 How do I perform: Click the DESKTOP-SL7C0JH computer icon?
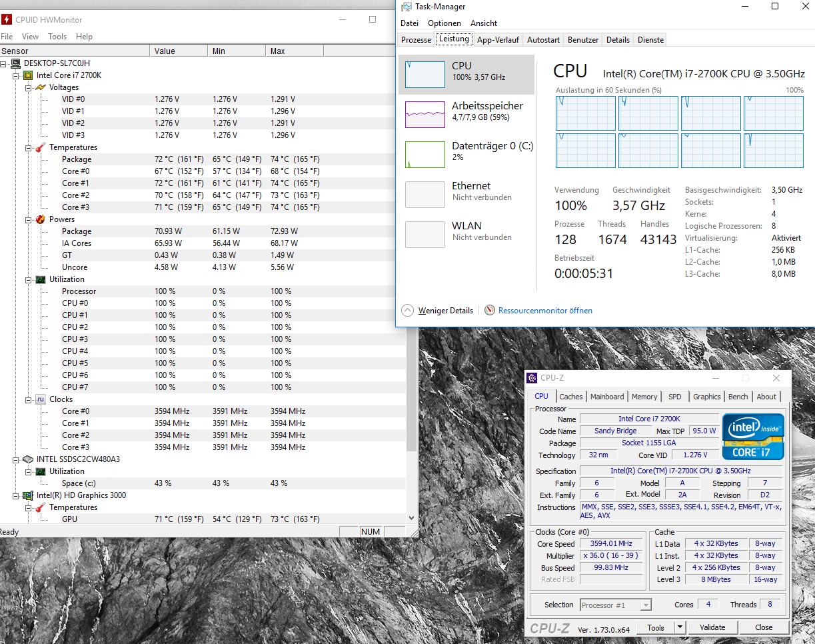tap(15, 63)
